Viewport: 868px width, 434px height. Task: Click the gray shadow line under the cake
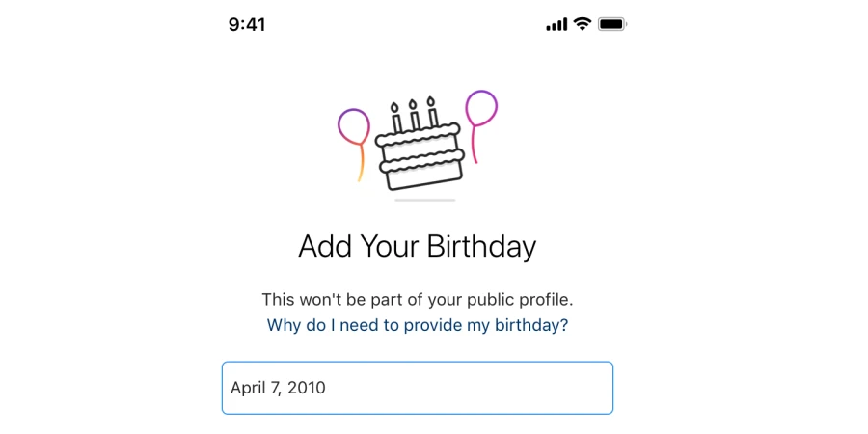click(x=424, y=200)
